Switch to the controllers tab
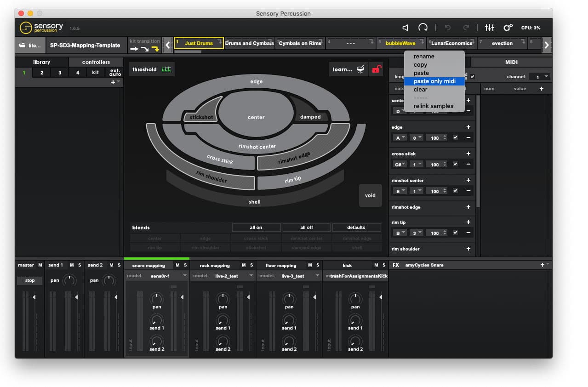Viewport: 588px width, 387px height. [x=95, y=62]
